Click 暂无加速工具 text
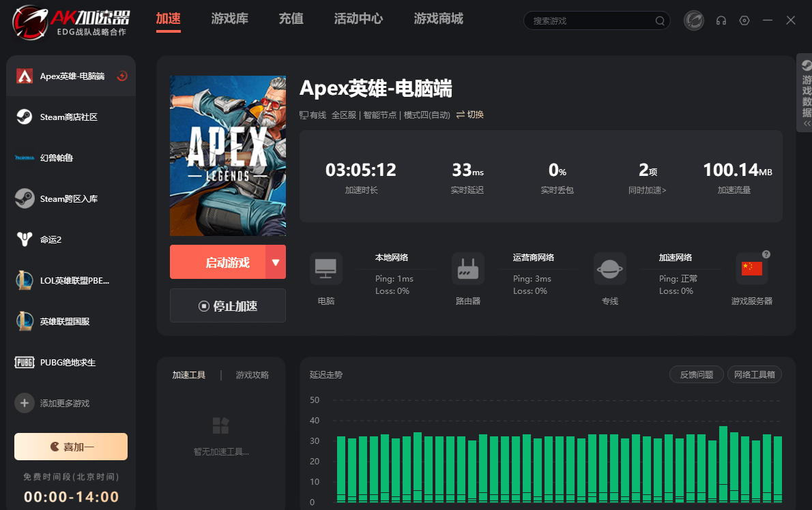This screenshot has width=812, height=510. click(221, 451)
